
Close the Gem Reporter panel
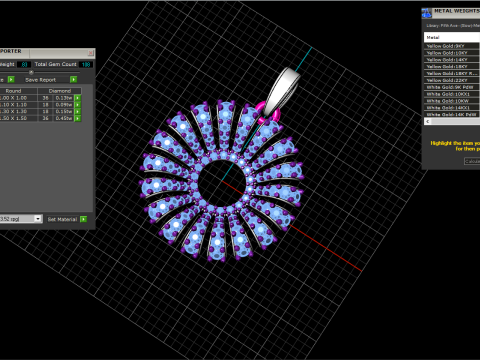(x=91, y=53)
